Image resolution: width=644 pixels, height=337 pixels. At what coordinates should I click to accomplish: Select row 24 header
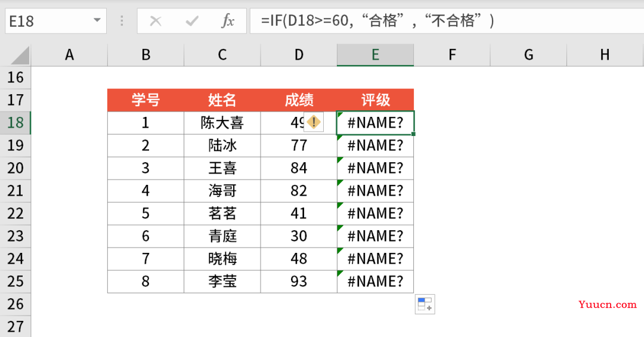(x=15, y=258)
